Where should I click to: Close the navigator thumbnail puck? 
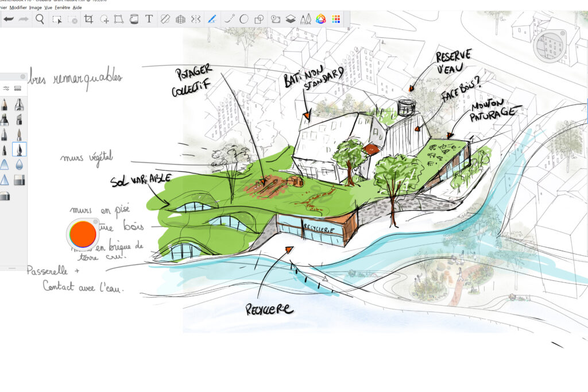click(x=563, y=33)
